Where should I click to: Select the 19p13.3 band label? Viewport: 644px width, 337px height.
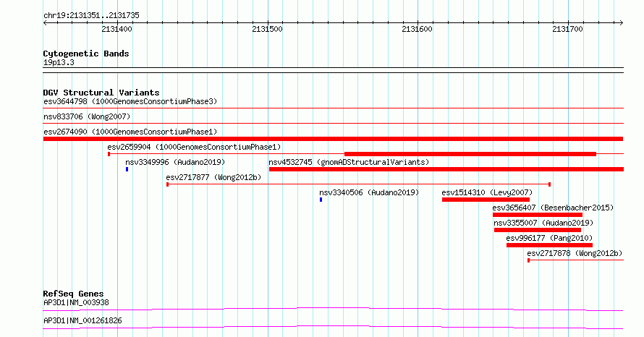click(59, 62)
